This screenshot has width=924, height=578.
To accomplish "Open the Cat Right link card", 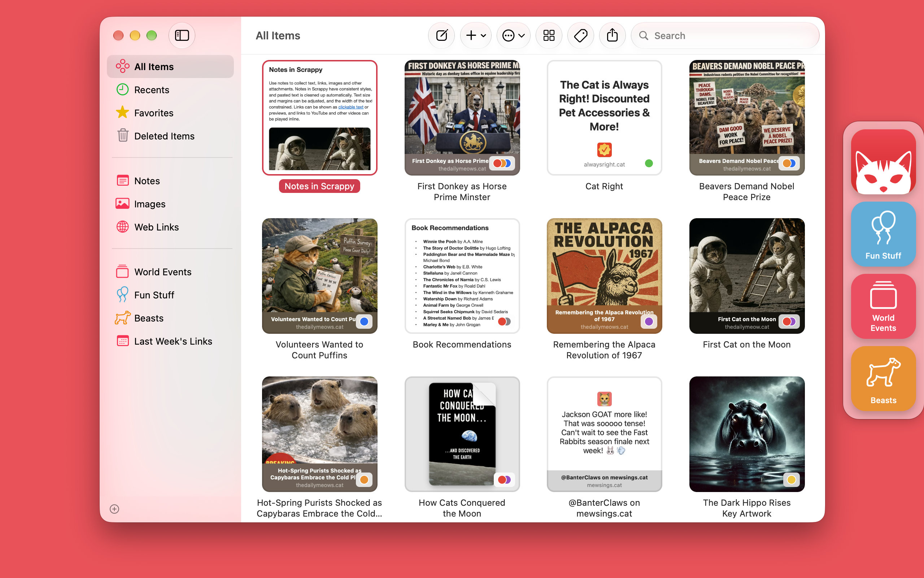I will point(604,118).
